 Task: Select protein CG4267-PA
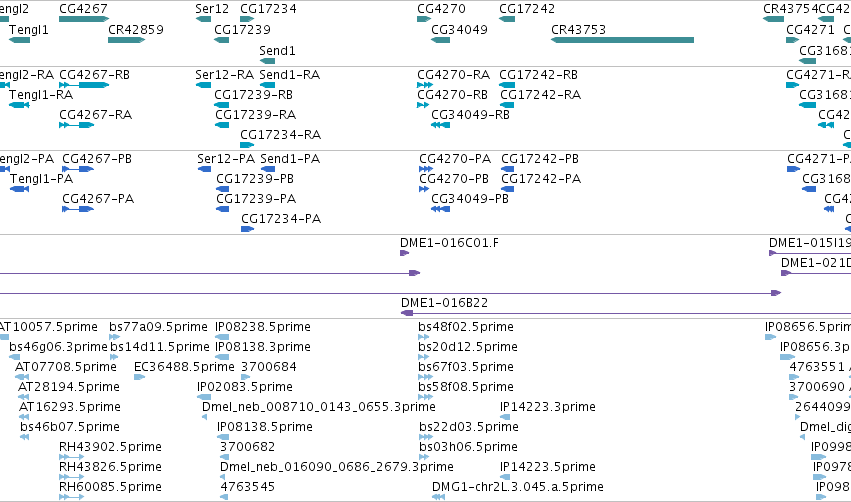pyautogui.click(x=98, y=199)
